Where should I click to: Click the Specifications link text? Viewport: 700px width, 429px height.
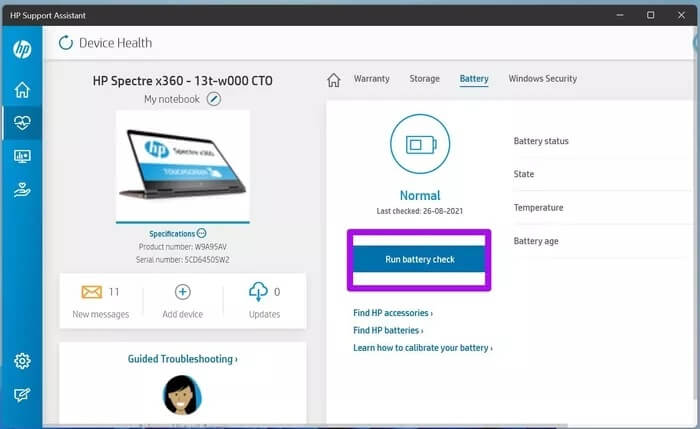pos(172,233)
